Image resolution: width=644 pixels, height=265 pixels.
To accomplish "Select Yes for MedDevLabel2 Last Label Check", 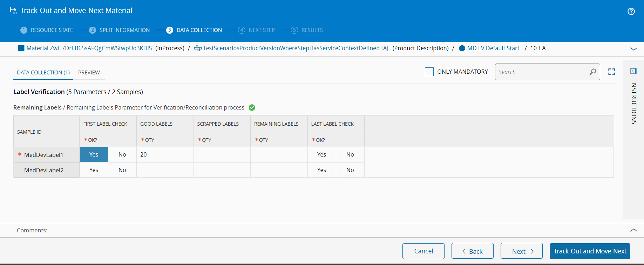I will pos(322,170).
